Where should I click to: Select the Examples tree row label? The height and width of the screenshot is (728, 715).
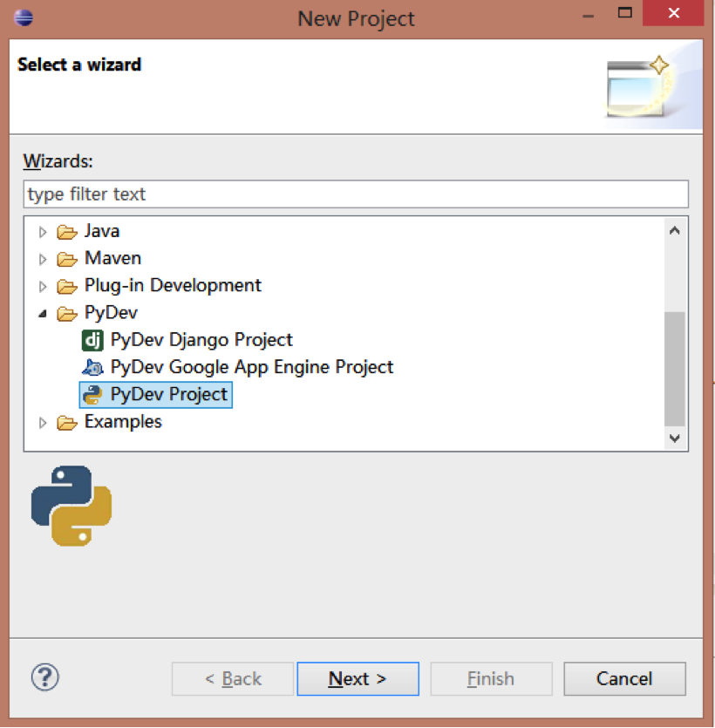coord(123,422)
